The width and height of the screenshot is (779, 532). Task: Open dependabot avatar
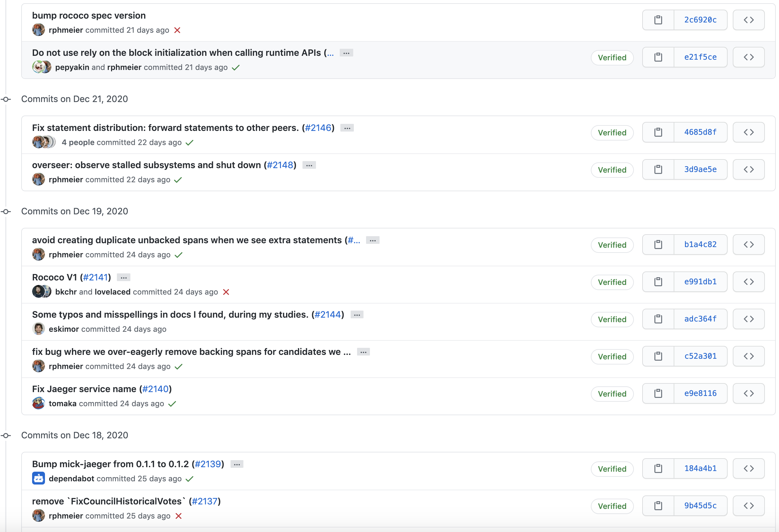(38, 478)
